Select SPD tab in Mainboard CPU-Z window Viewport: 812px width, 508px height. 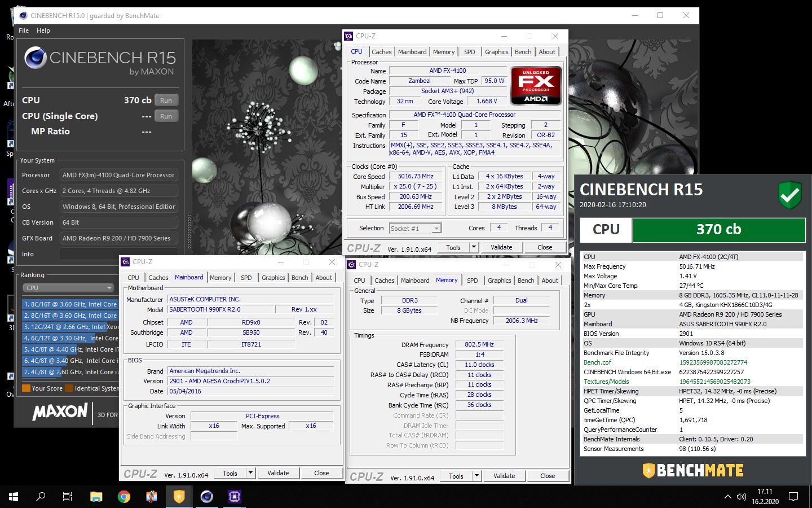[246, 278]
